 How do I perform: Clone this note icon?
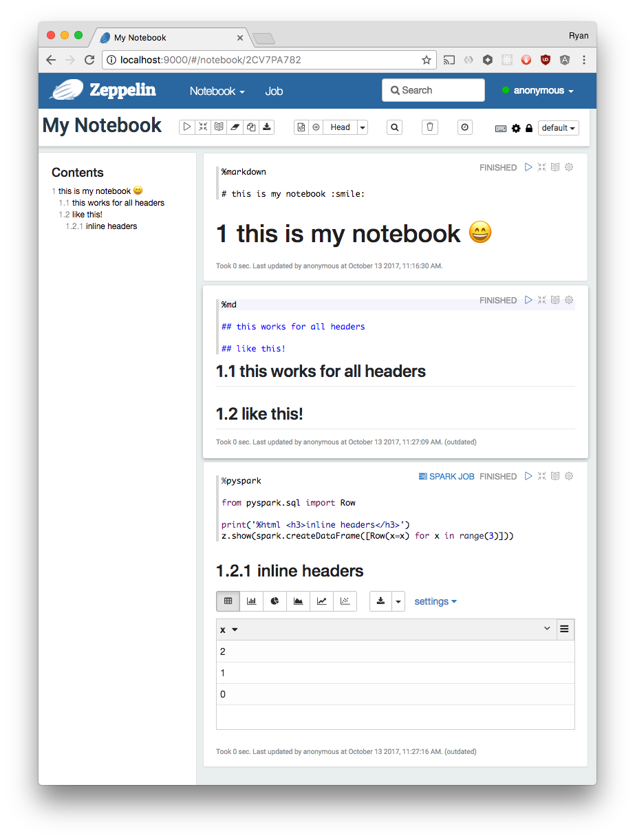(x=251, y=127)
